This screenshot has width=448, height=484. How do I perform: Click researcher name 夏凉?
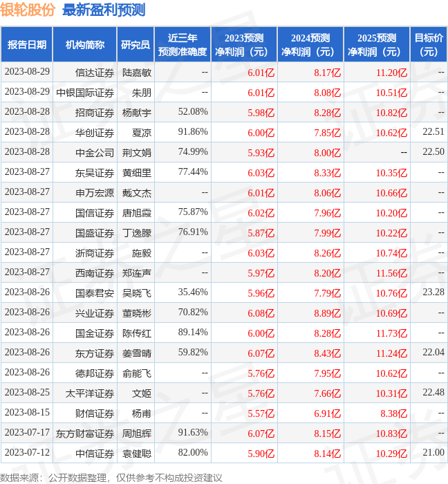(142, 133)
